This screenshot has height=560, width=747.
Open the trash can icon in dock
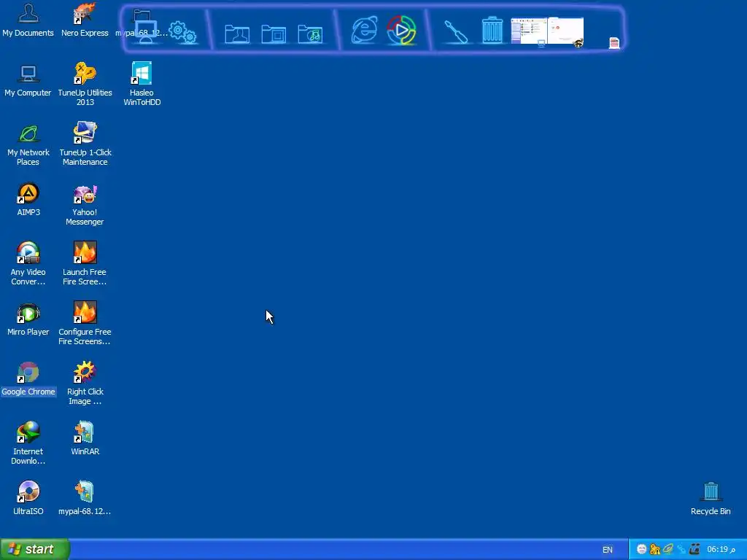492,31
